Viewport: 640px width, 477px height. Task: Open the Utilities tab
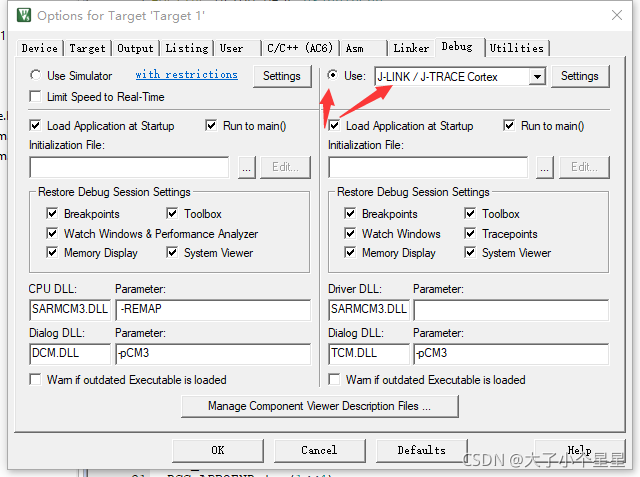517,48
